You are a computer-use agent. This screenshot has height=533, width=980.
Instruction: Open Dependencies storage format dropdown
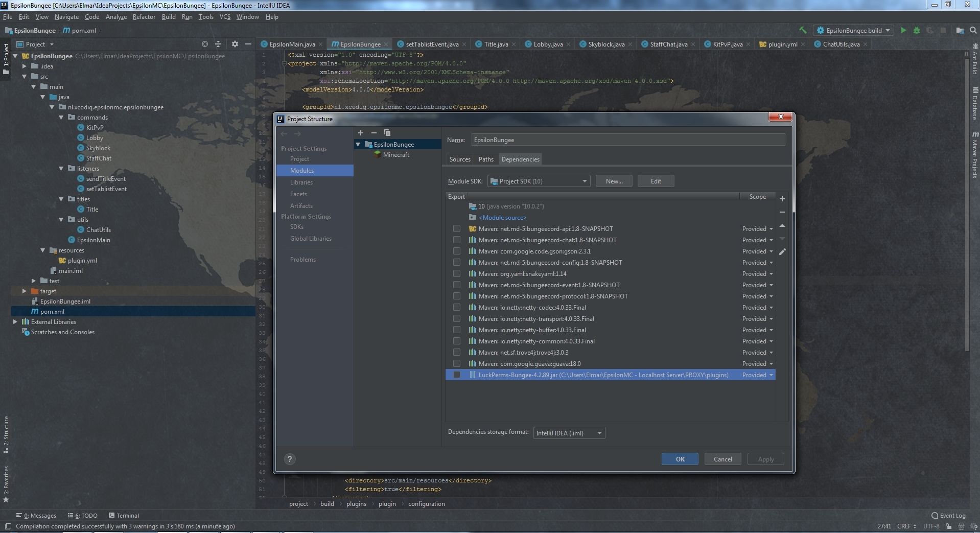[569, 433]
